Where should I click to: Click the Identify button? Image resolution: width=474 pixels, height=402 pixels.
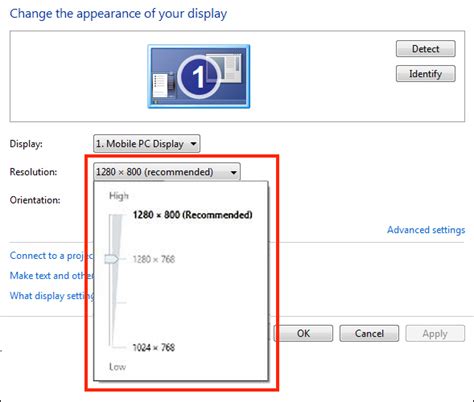point(425,73)
